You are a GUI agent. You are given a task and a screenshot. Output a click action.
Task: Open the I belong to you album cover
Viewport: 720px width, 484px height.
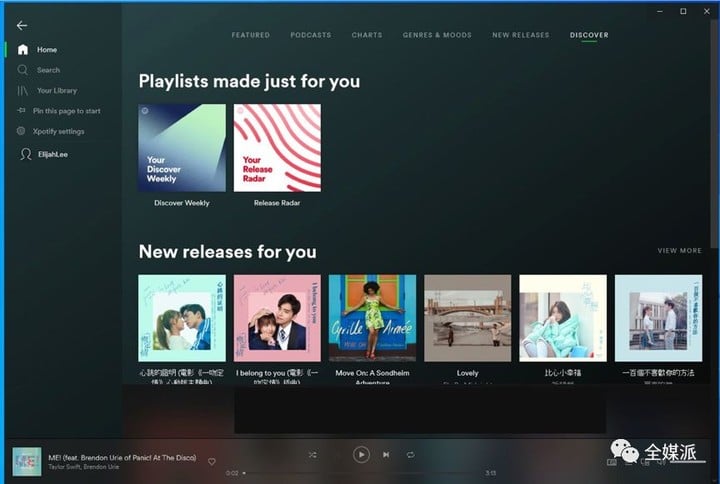pos(277,318)
